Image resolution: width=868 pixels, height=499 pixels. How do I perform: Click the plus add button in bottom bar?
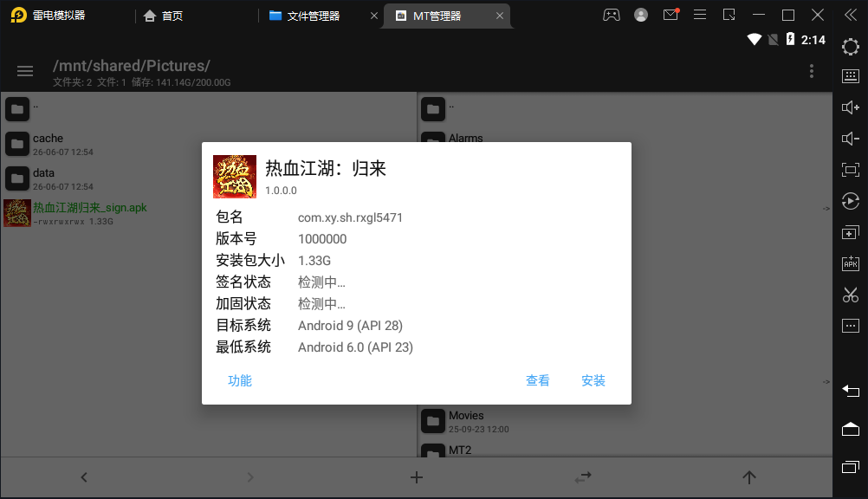(417, 477)
